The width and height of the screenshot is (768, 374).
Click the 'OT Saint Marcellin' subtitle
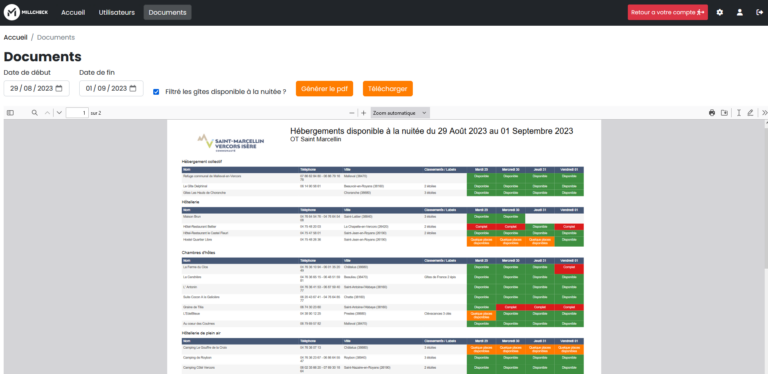tap(315, 139)
